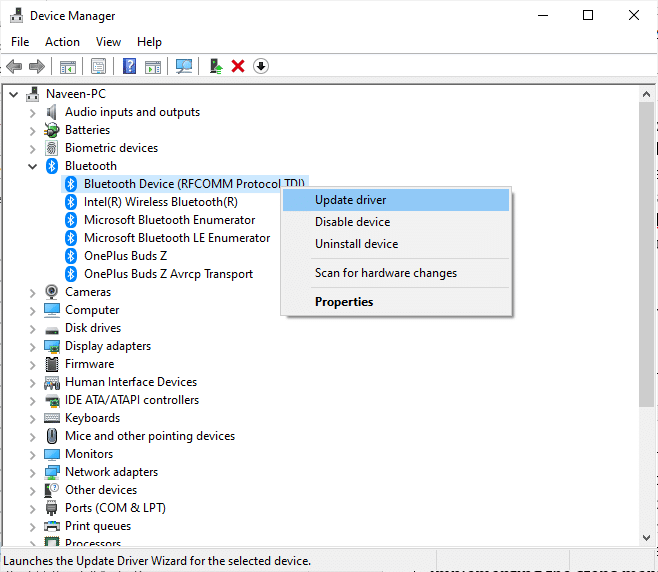Open Properties from the context menu

coord(344,302)
